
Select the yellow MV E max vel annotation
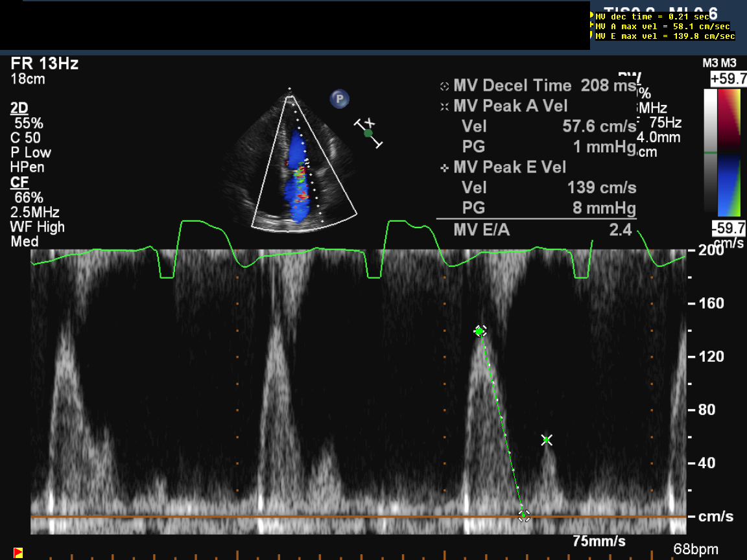coord(665,36)
